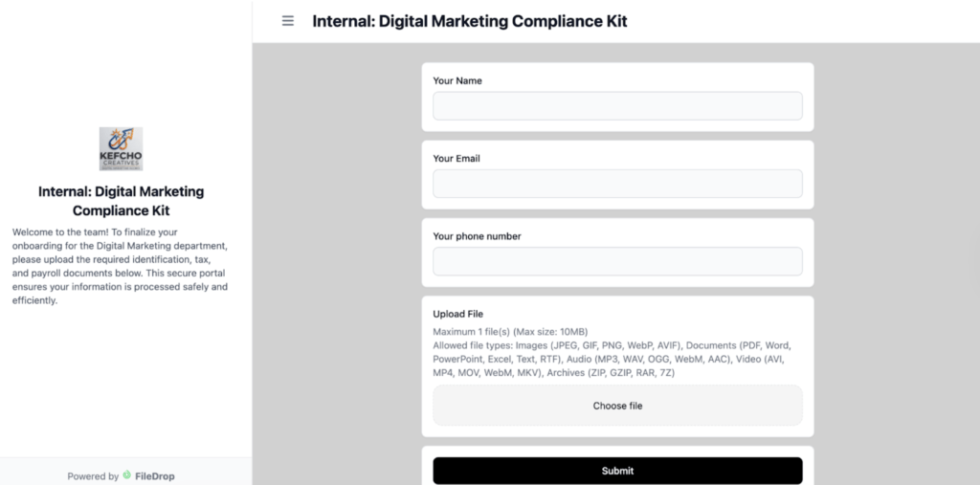Click the Choose file button
This screenshot has height=485, width=980.
(617, 406)
